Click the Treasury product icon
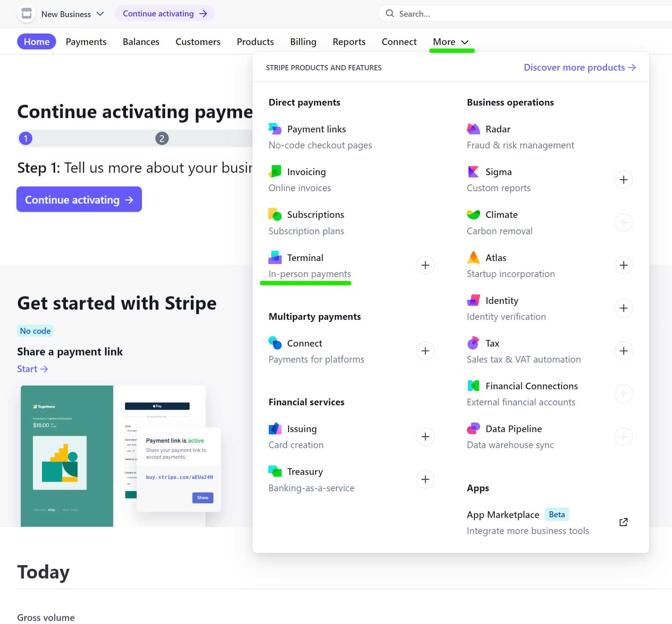This screenshot has width=672, height=624. click(x=275, y=471)
